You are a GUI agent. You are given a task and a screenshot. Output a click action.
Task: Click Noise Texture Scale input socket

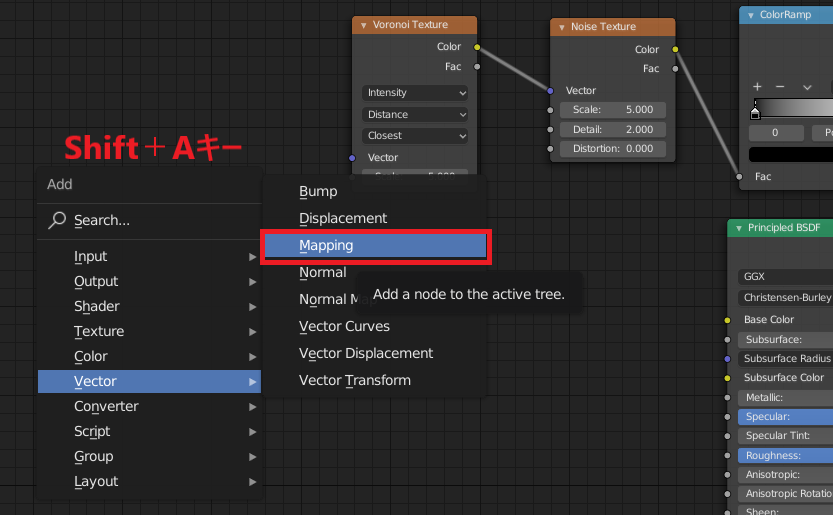[550, 110]
